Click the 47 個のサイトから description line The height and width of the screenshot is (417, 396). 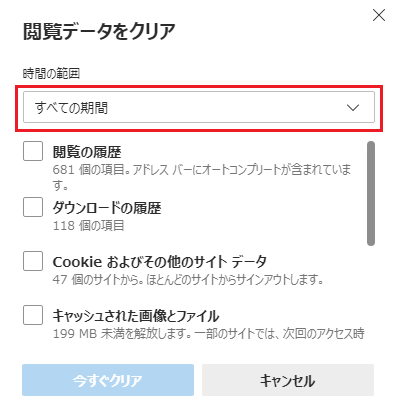coord(188,280)
